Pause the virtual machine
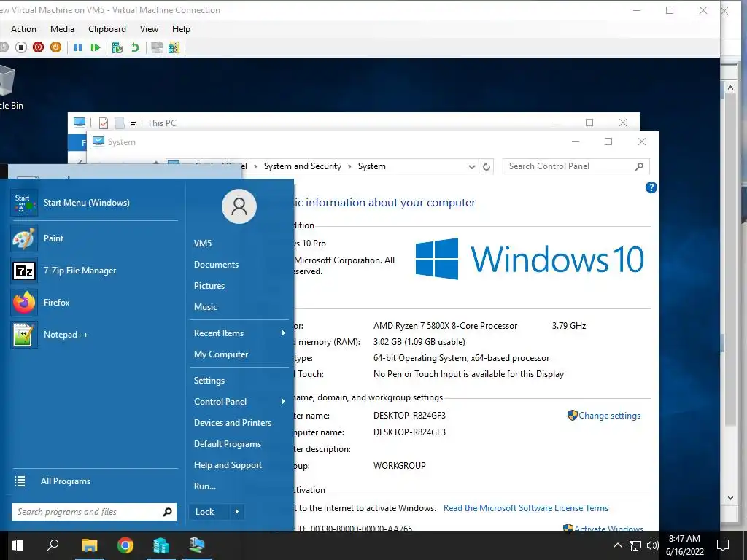This screenshot has height=560, width=747. [78, 47]
